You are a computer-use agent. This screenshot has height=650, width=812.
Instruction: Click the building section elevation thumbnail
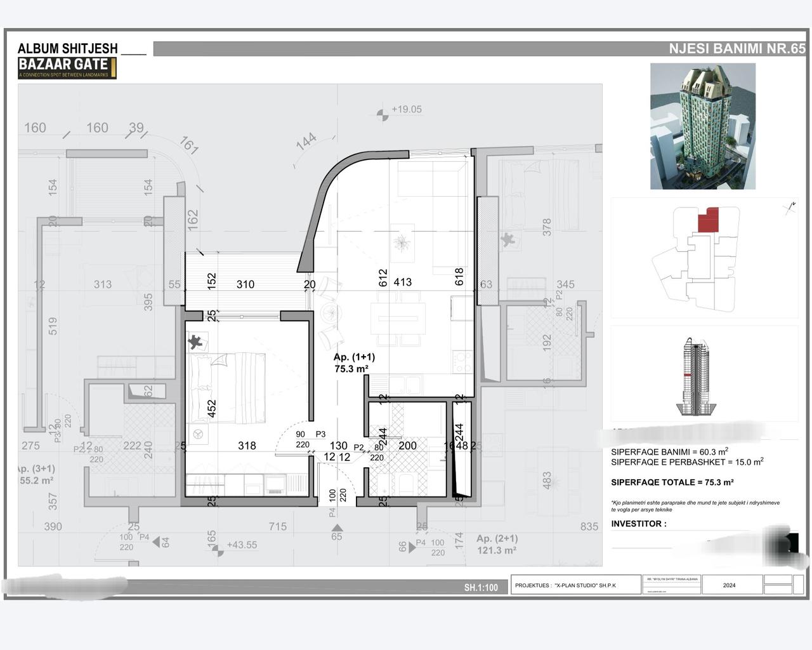coord(696,377)
